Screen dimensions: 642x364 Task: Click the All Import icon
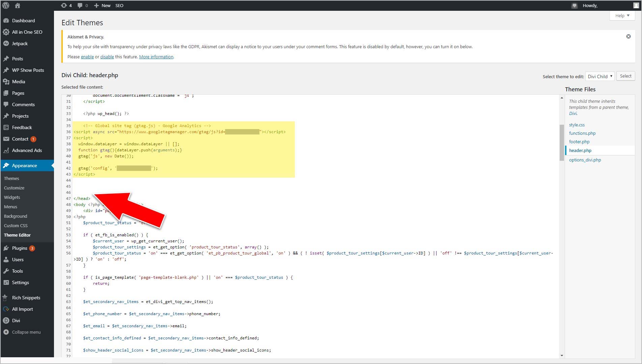[6, 309]
